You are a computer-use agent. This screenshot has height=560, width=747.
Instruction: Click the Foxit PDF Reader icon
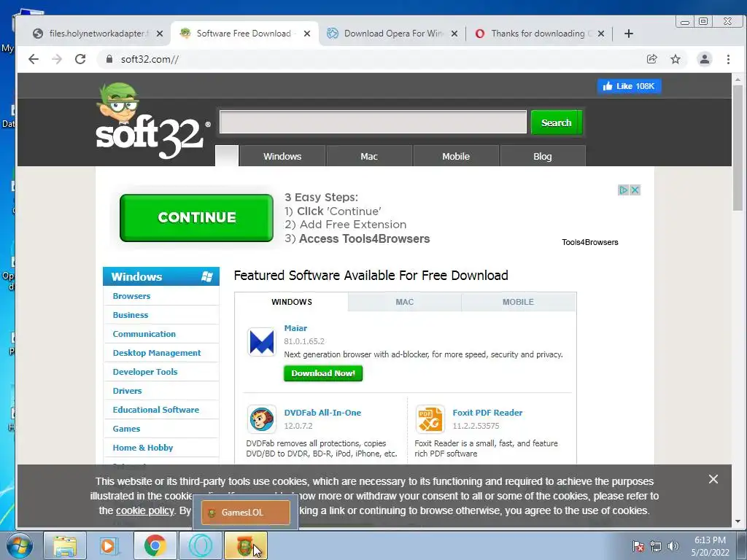click(x=430, y=419)
